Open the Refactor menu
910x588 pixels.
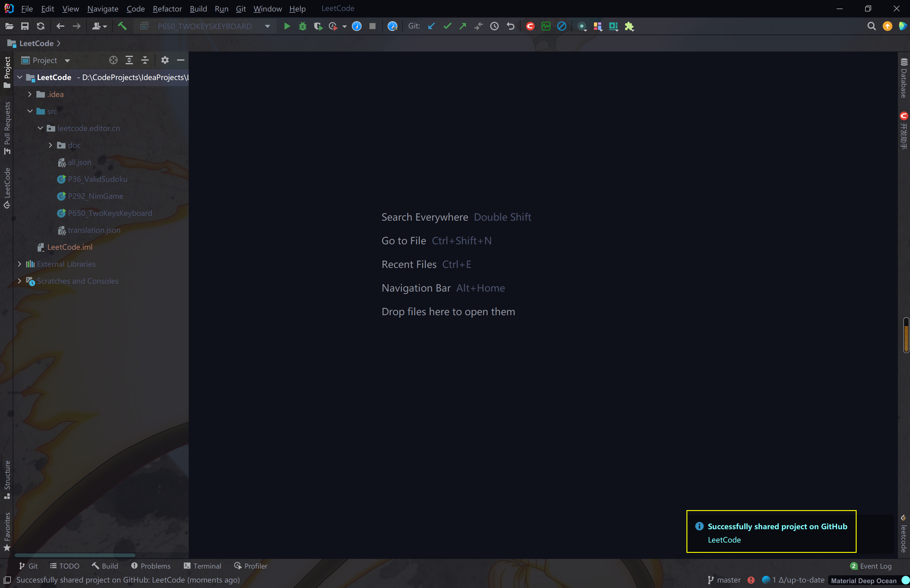click(x=167, y=9)
